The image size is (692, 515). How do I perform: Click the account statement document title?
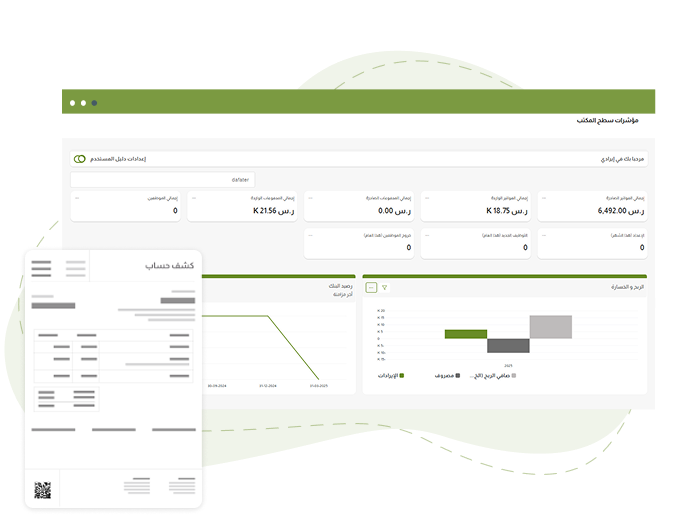(x=164, y=266)
